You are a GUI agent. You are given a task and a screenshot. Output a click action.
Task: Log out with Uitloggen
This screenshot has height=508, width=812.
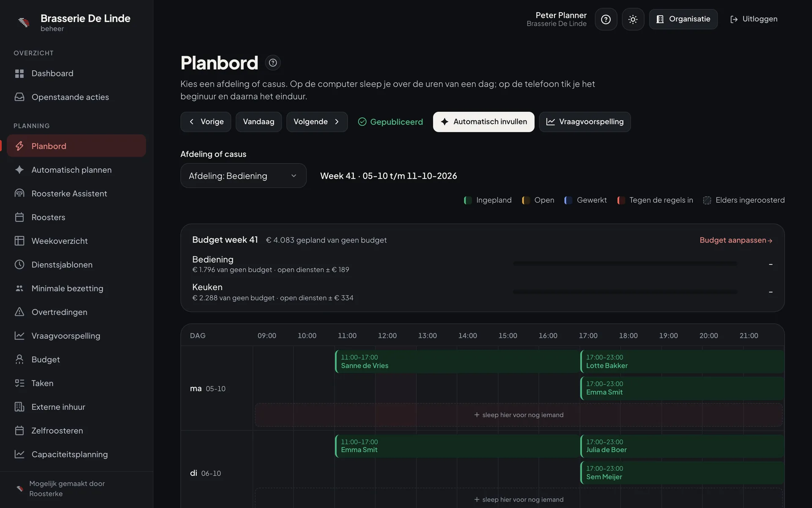(754, 19)
